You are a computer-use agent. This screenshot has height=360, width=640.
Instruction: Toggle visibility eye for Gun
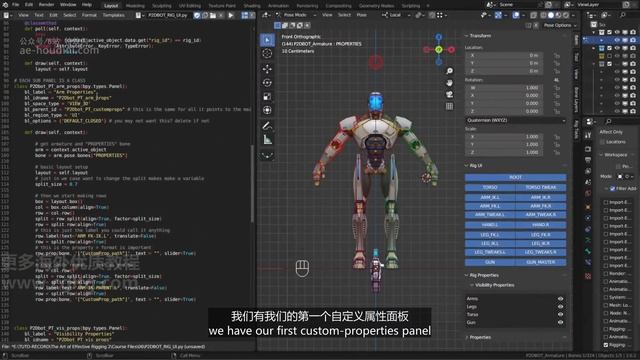point(560,322)
